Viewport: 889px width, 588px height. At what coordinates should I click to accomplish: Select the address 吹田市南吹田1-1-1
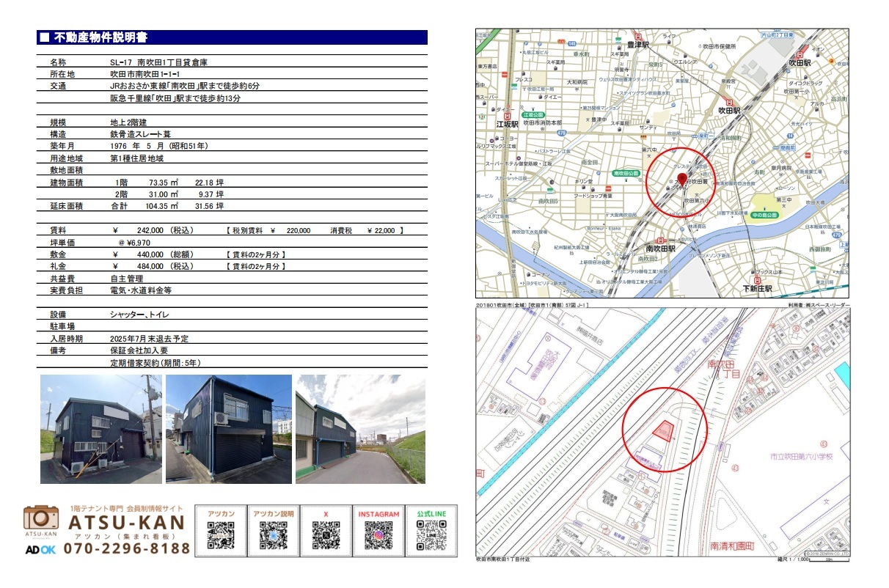point(145,75)
